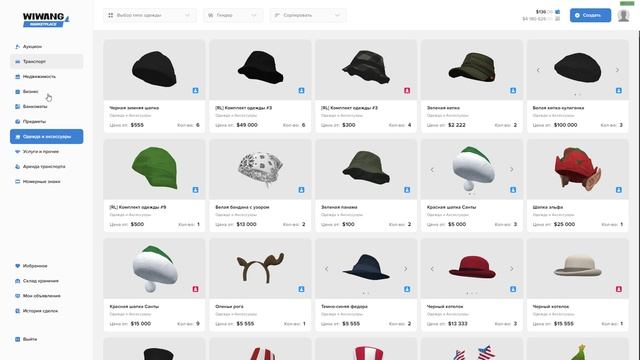Click the Выйти logout icon
640x360 pixels.
[x=18, y=339]
